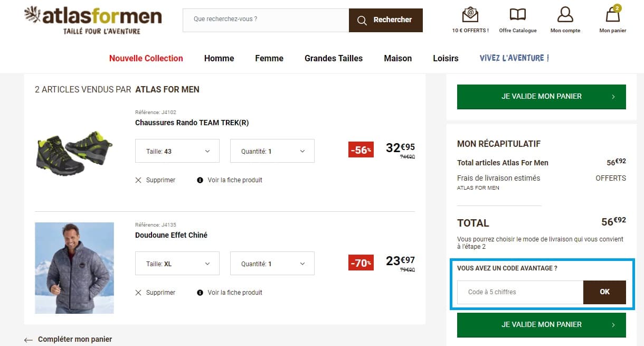Screen dimensions: 644x346
Task: Click the 10 € OFFERTS envelope icon
Action: coord(470,14)
